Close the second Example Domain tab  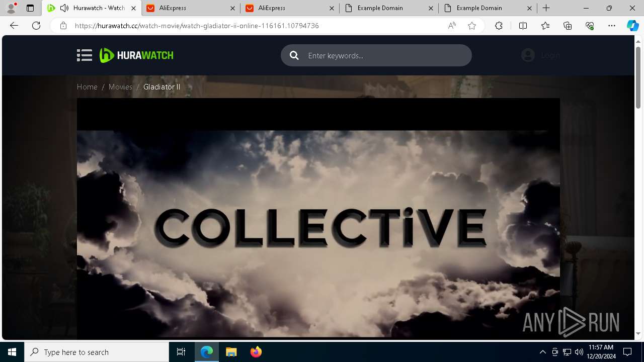tap(530, 8)
